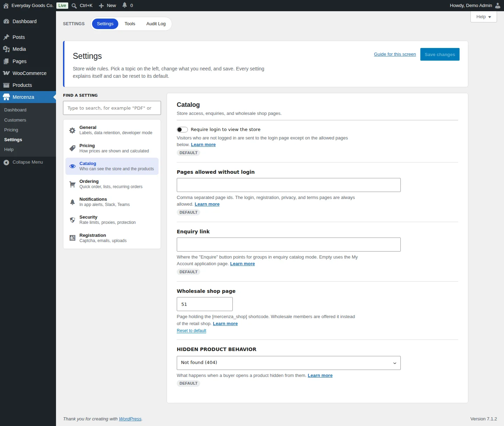Open the Hidden Product Behavior dropdown
Image resolution: width=504 pixels, height=426 pixels.
pyautogui.click(x=289, y=363)
